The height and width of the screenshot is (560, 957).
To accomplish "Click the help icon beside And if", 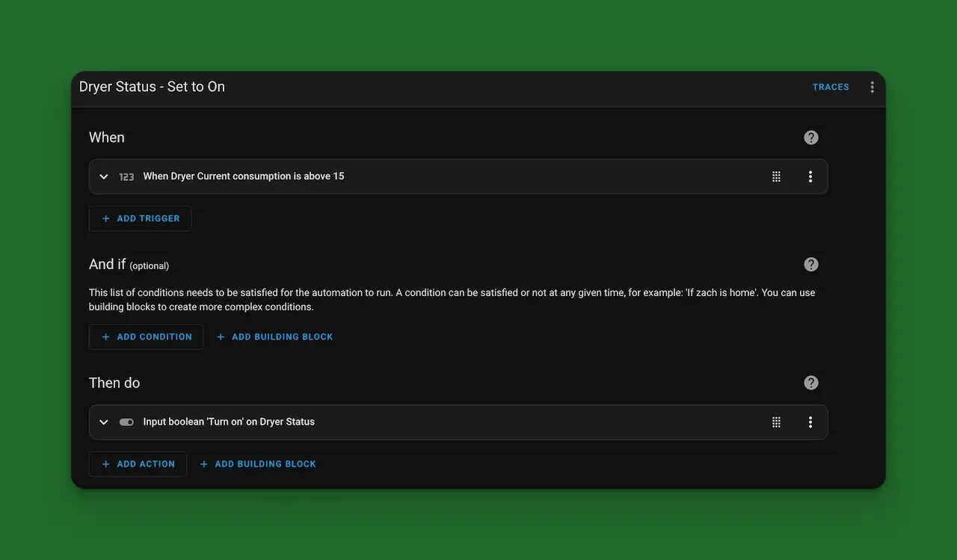I will click(x=810, y=264).
